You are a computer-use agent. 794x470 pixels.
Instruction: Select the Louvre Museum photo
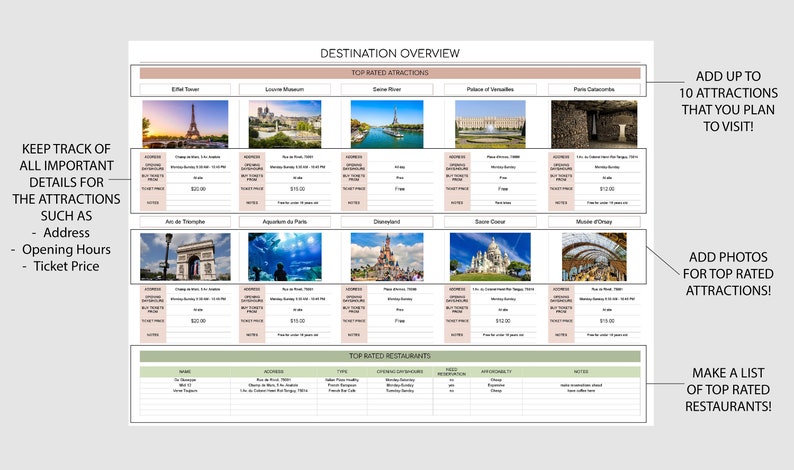click(x=285, y=124)
